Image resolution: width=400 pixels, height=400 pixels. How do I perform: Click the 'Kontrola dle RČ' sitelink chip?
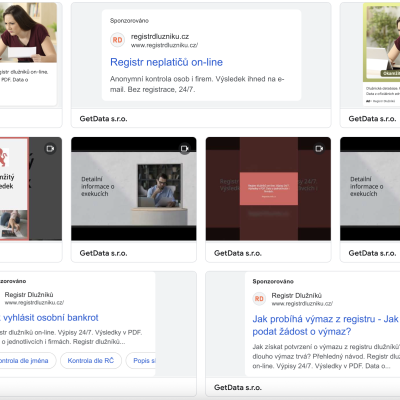(x=91, y=361)
